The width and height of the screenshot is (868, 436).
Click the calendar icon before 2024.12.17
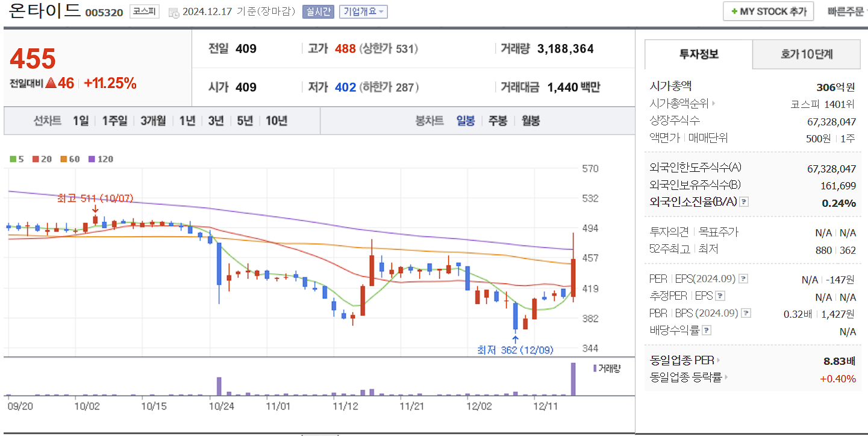coord(173,13)
